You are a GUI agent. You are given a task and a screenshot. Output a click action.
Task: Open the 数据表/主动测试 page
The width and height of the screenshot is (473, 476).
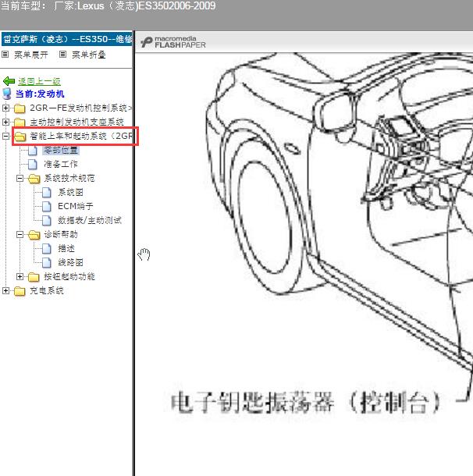tap(90, 220)
